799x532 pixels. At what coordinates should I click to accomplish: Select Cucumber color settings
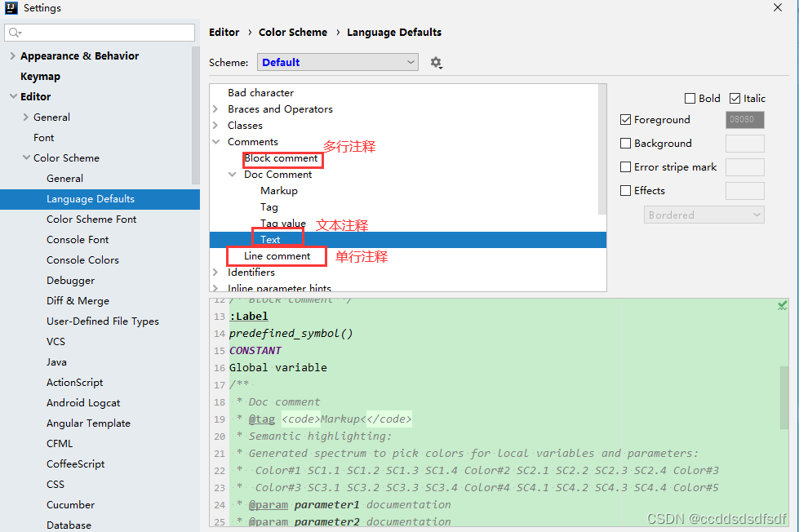tap(71, 504)
